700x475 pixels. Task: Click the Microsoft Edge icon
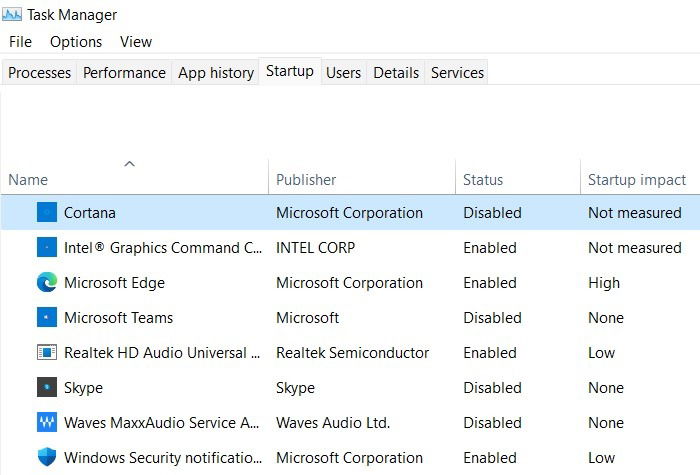coord(47,282)
